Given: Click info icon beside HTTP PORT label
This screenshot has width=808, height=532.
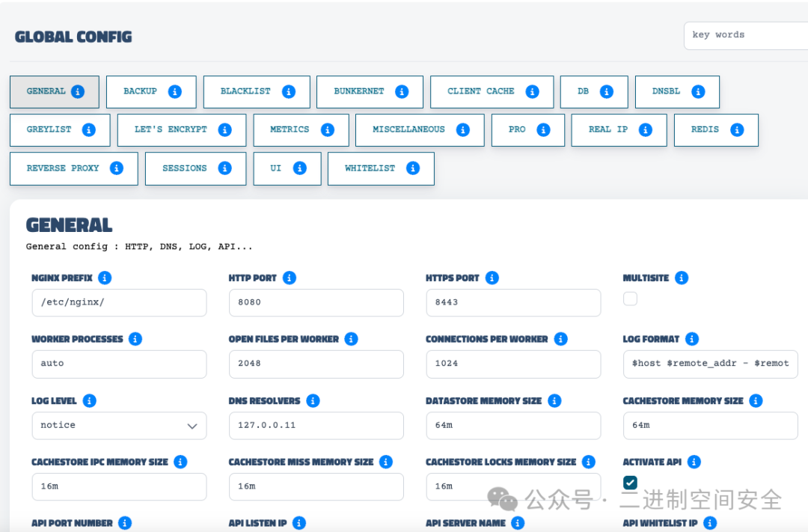Looking at the screenshot, I should coord(290,278).
